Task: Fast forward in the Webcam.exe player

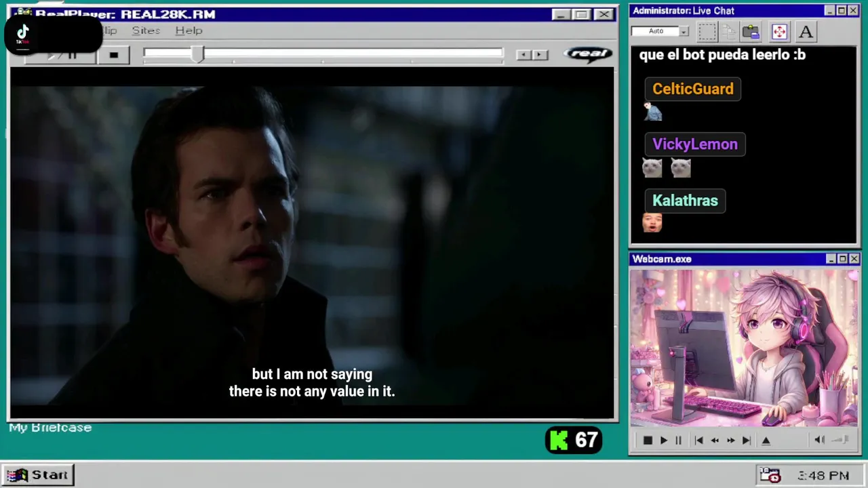Action: click(731, 441)
